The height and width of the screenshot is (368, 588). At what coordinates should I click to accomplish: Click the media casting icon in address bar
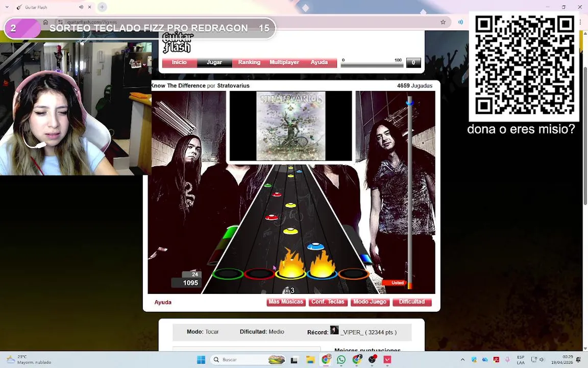[460, 22]
